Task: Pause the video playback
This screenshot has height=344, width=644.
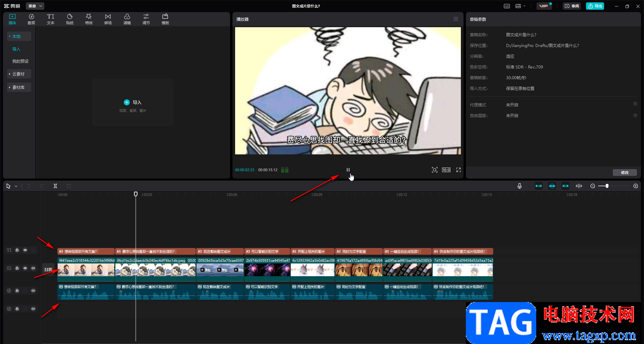Action: [x=348, y=170]
